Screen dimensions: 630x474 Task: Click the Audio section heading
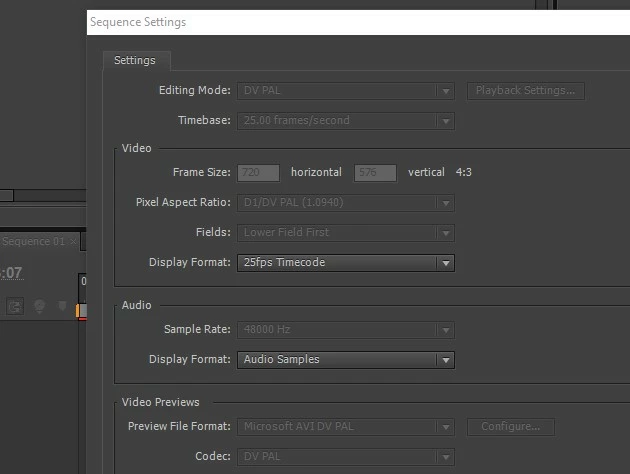pyautogui.click(x=137, y=305)
